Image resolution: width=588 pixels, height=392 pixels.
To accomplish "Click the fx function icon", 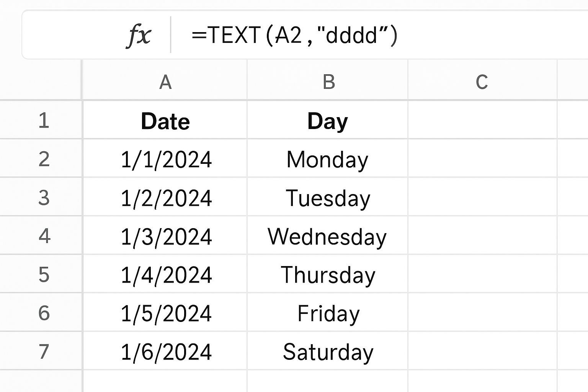I will click(x=139, y=35).
